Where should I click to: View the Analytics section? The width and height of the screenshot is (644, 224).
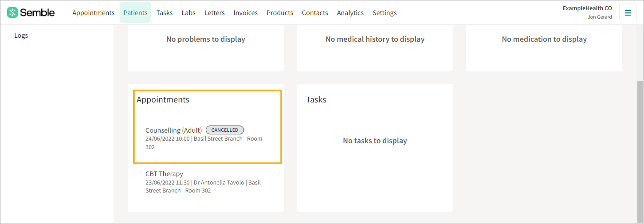(350, 13)
